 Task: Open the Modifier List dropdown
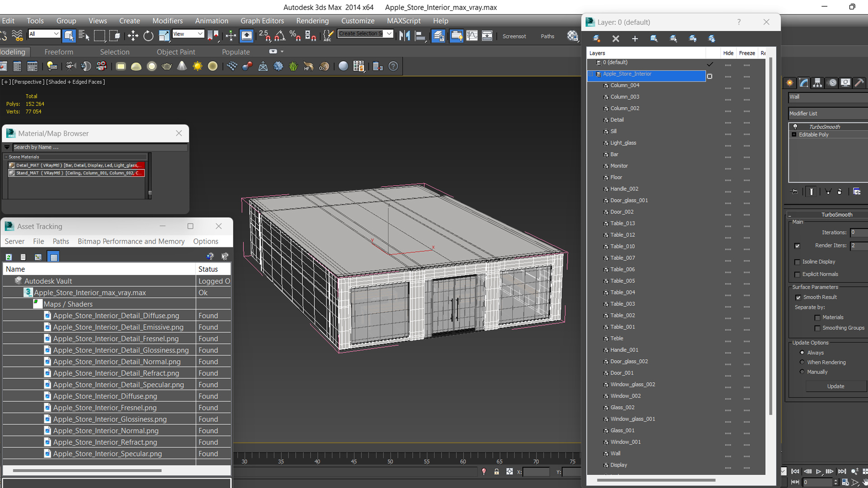827,113
